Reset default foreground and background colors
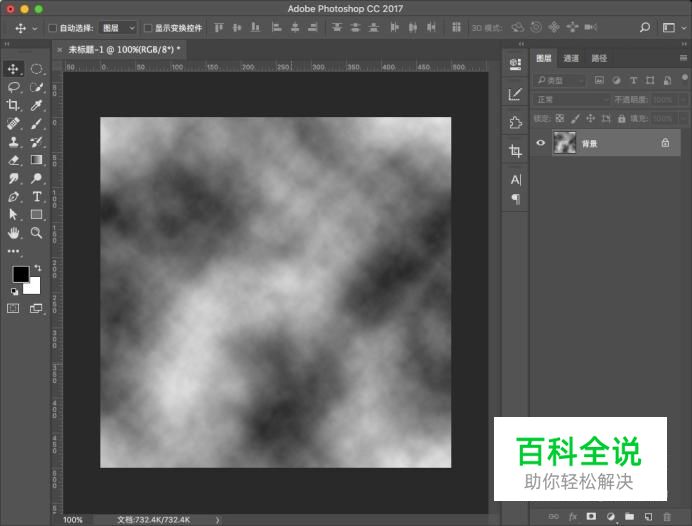Image resolution: width=692 pixels, height=526 pixels. point(15,292)
